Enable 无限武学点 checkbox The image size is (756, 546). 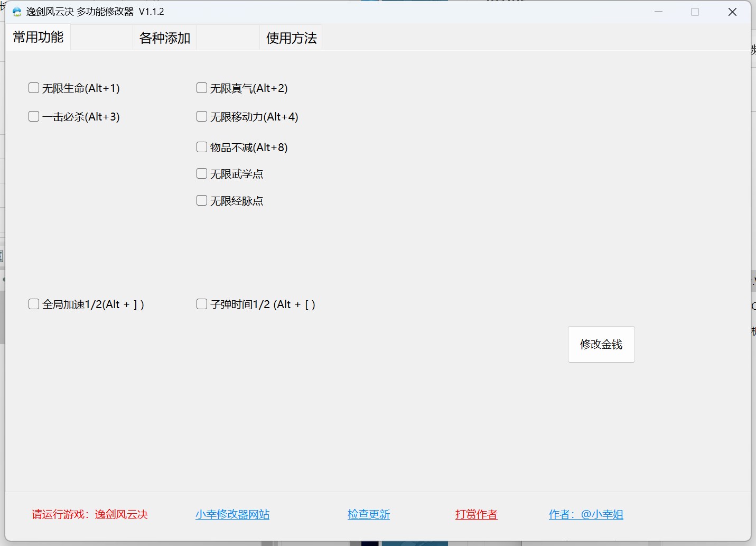pyautogui.click(x=202, y=173)
